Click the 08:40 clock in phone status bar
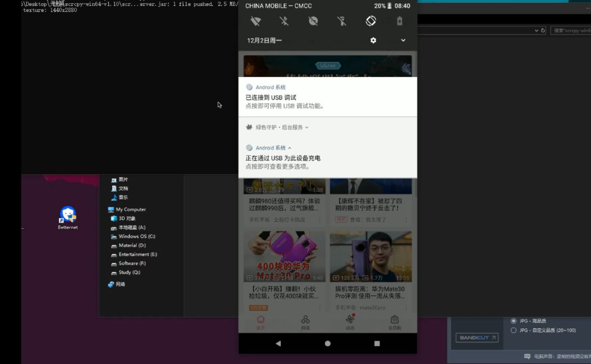This screenshot has width=591, height=364. tap(402, 6)
